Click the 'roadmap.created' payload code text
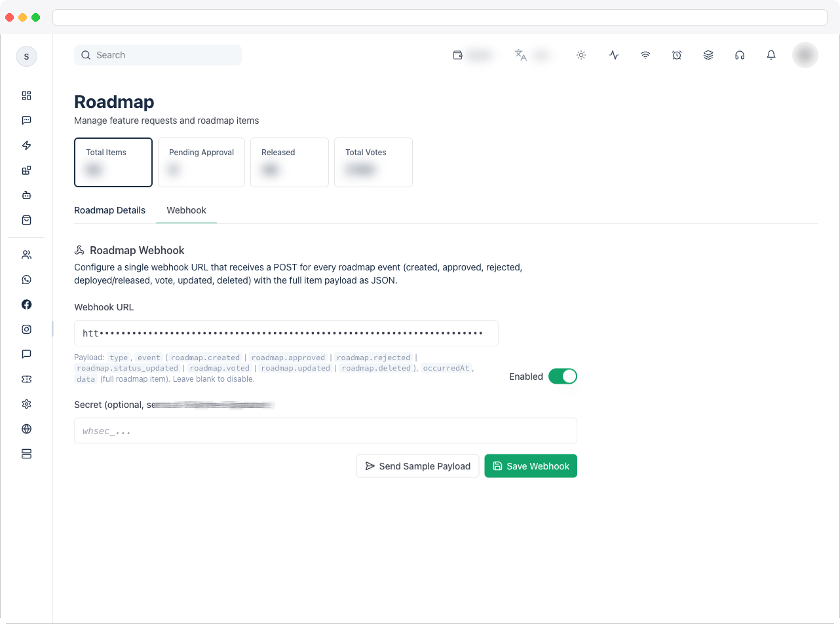Image resolution: width=840 pixels, height=624 pixels. click(x=205, y=358)
